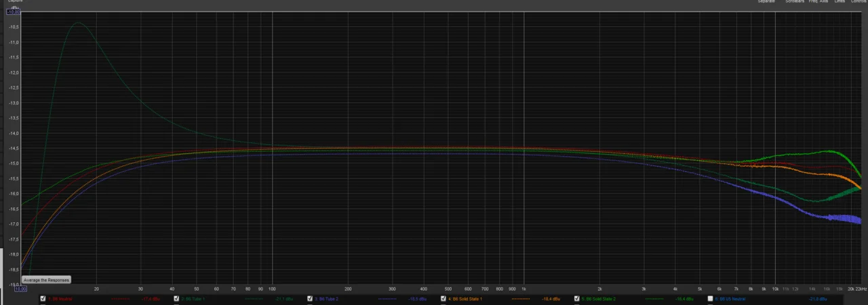Click the green line sample for B6 Tube 1
The width and height of the screenshot is (868, 305).
coord(253,298)
